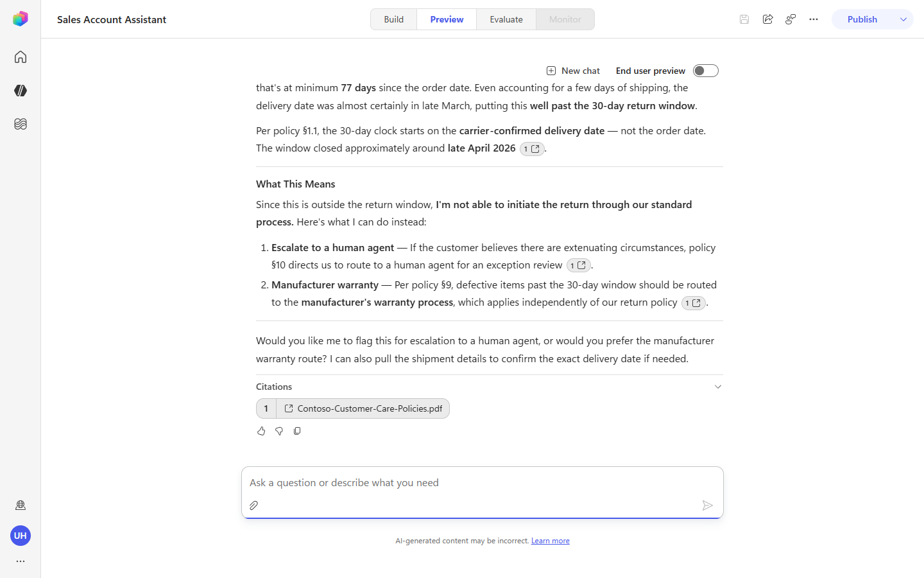Viewport: 924px width, 578px height.
Task: Open the more options ellipsis in header
Action: [x=814, y=19]
